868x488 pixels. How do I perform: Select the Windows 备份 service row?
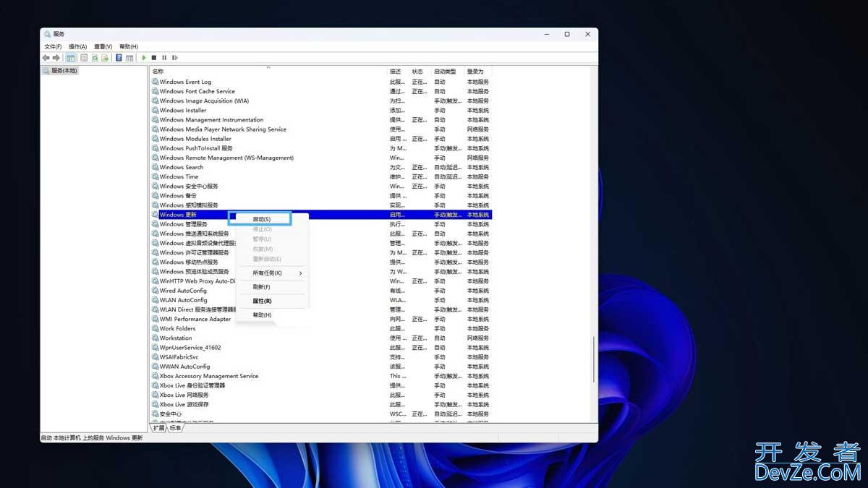321,196
